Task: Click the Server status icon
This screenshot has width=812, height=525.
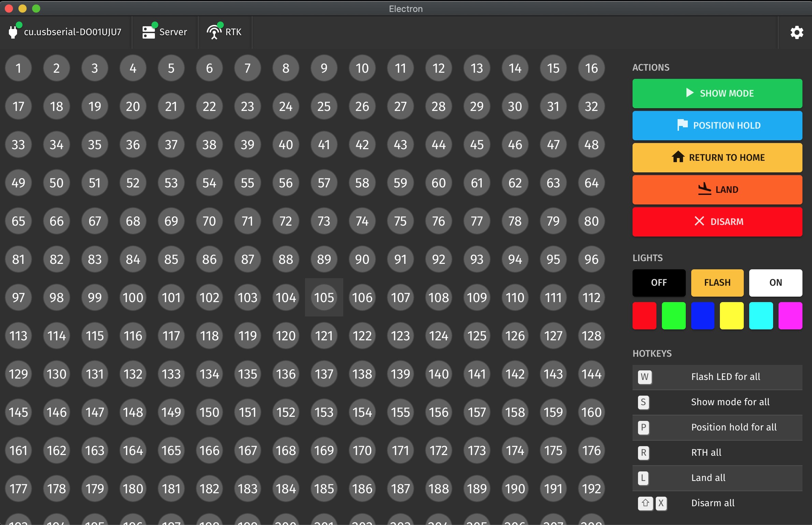Action: [x=149, y=32]
